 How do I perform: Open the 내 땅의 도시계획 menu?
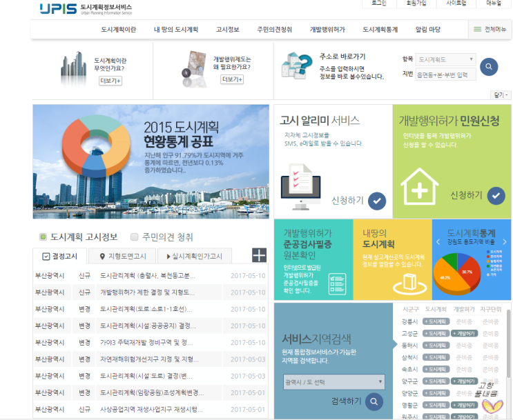[176, 30]
